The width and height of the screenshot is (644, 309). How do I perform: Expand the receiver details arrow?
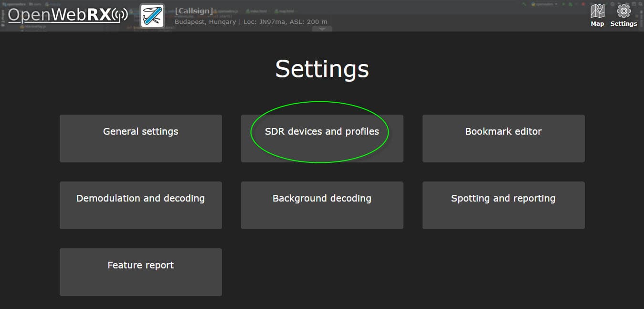click(322, 29)
